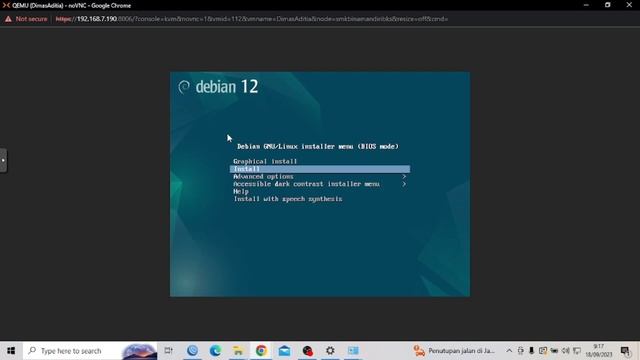This screenshot has height=360, width=640.
Task: Open the Advanced options submenu
Action: pos(263,176)
